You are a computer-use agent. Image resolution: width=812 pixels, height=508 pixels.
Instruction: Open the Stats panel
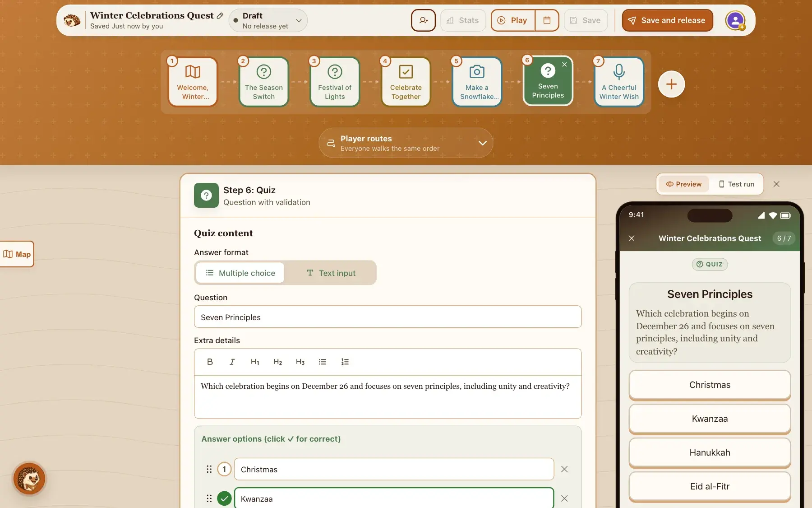tap(463, 20)
